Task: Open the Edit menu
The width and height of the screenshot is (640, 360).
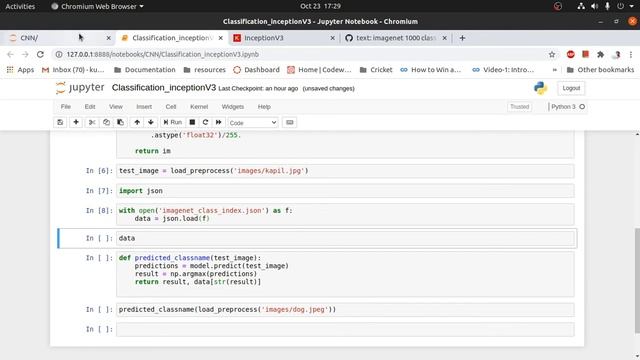Action: [x=90, y=107]
